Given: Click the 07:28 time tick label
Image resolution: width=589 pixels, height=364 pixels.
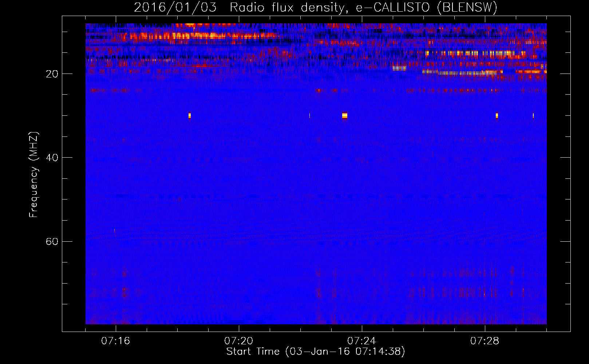Looking at the screenshot, I should [485, 341].
